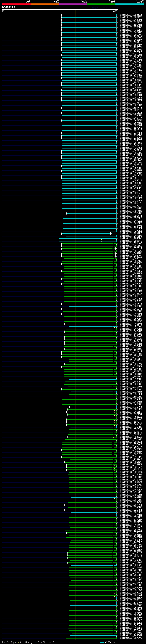
Task: Select the UniRef100_O22124 label
Action: (131, 100)
